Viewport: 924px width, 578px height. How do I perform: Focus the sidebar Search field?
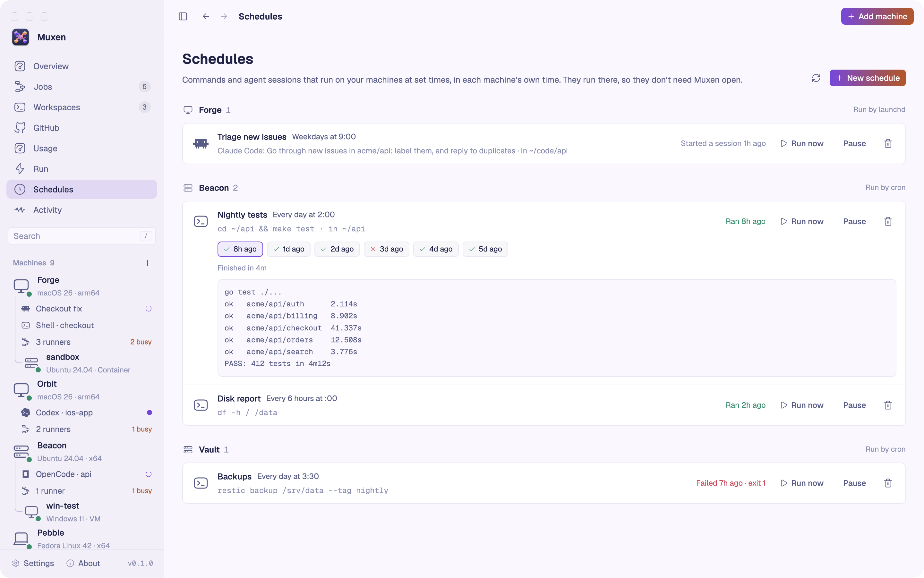pyautogui.click(x=82, y=236)
